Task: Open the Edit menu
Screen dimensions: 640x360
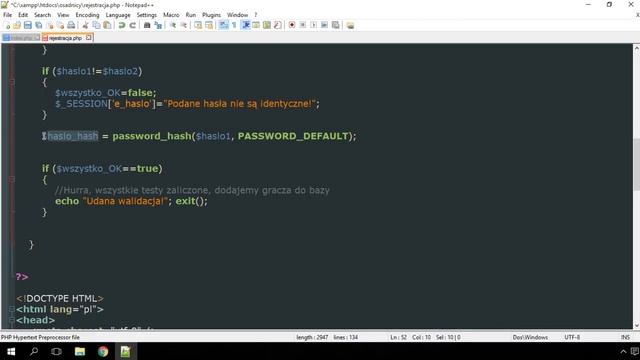Action: tap(23, 15)
